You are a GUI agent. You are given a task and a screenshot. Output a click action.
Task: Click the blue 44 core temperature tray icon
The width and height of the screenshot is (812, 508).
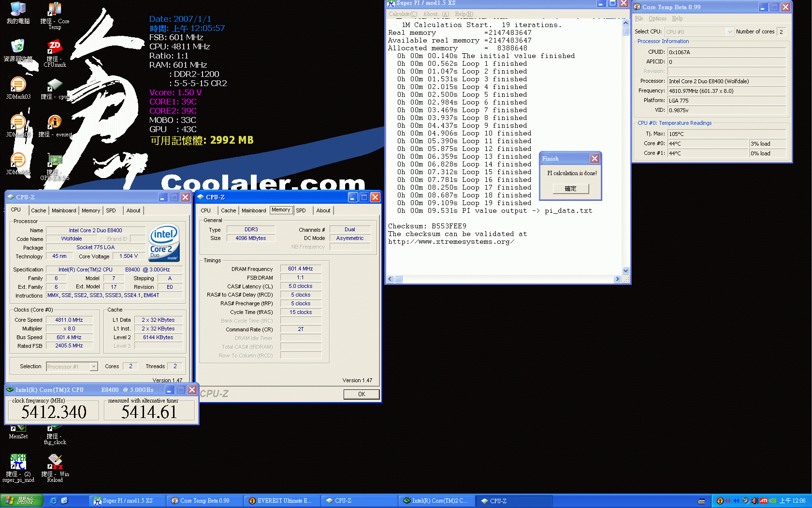pyautogui.click(x=736, y=501)
